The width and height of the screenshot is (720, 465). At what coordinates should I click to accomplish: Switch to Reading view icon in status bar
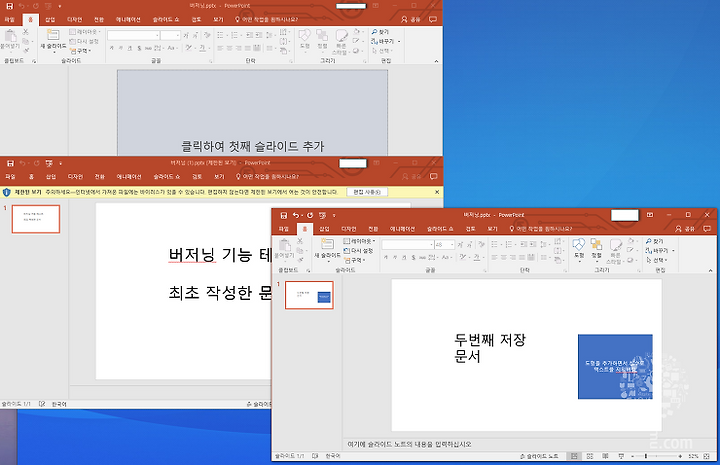click(x=605, y=456)
